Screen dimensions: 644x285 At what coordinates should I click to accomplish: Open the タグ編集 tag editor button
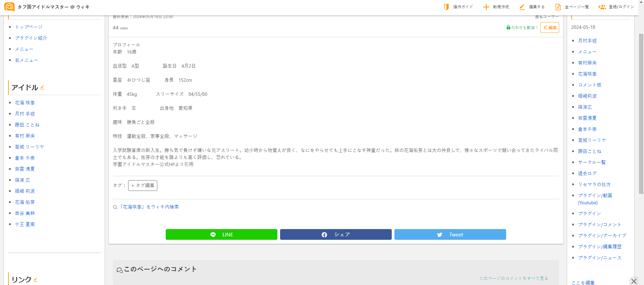click(143, 186)
